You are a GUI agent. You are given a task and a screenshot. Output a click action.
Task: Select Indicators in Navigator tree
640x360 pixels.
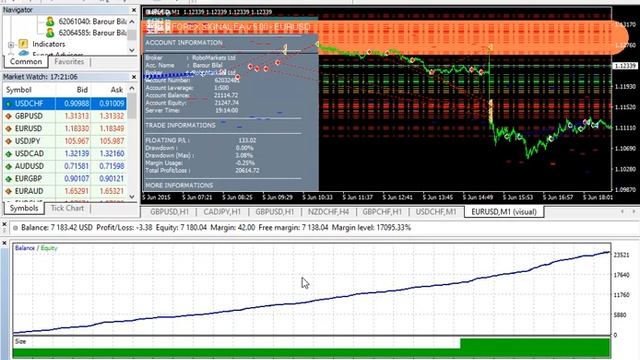49,44
